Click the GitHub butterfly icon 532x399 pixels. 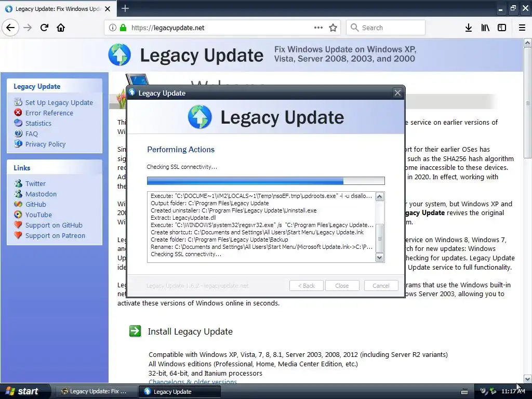tap(18, 204)
